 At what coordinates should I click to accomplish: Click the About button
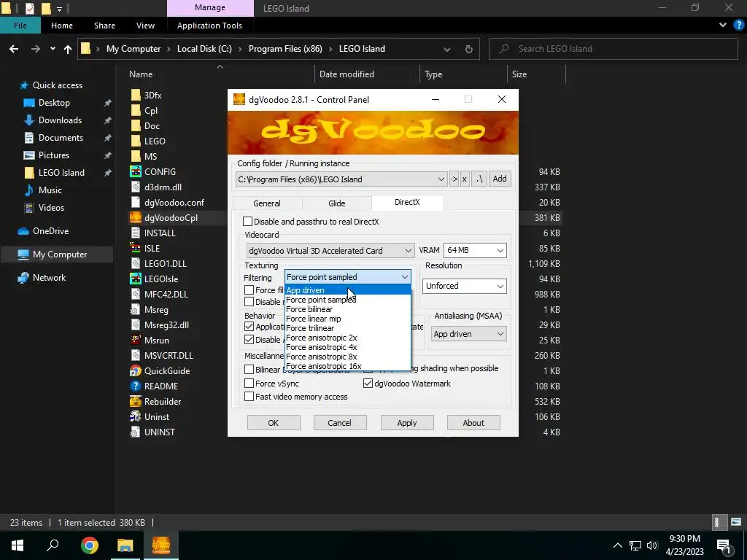tap(473, 423)
